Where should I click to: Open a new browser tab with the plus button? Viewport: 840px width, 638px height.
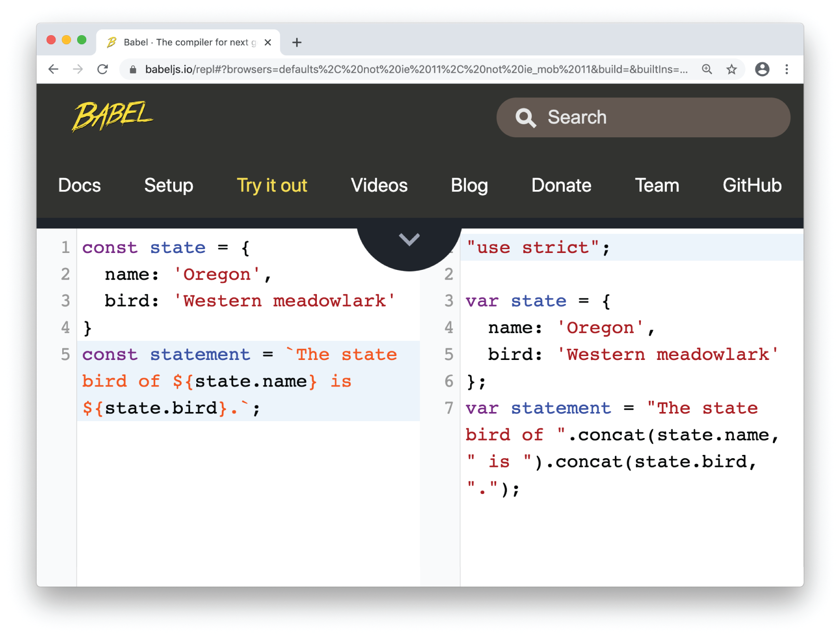pos(297,42)
